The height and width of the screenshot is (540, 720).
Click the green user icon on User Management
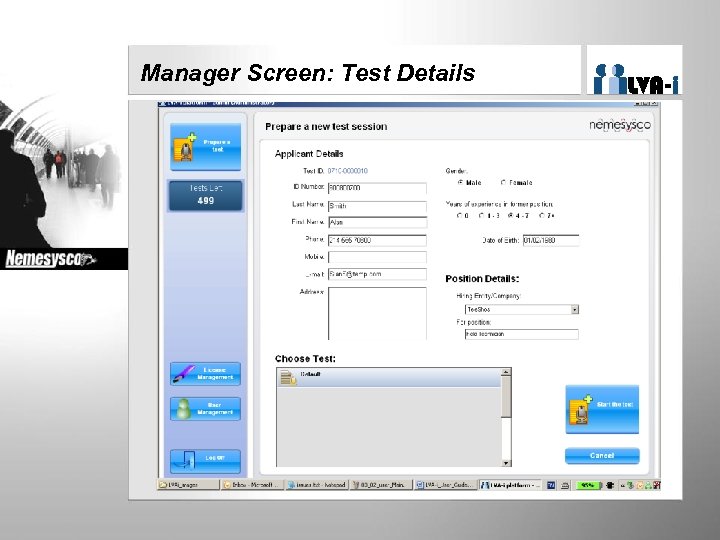coord(184,409)
